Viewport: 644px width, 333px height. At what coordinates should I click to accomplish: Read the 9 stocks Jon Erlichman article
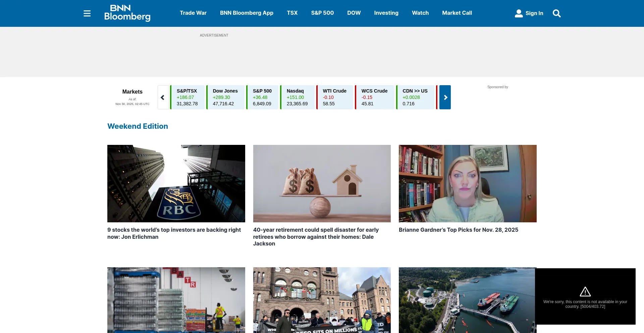174,233
